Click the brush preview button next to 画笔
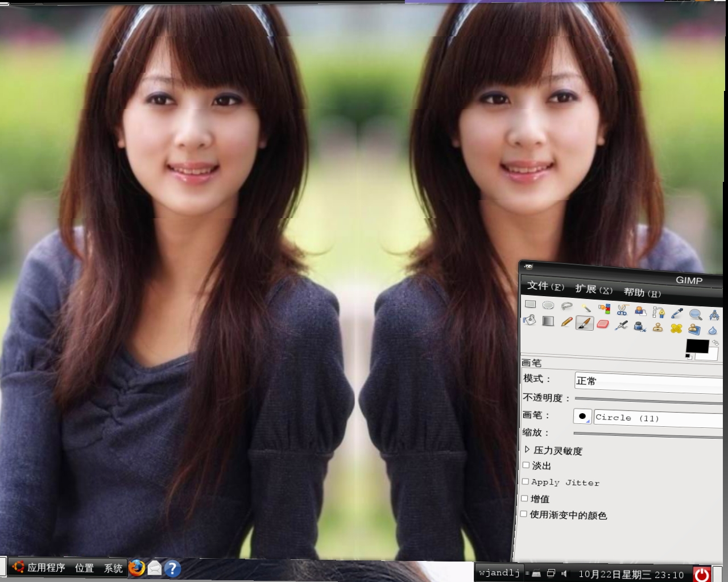The width and height of the screenshot is (728, 582). [x=582, y=417]
